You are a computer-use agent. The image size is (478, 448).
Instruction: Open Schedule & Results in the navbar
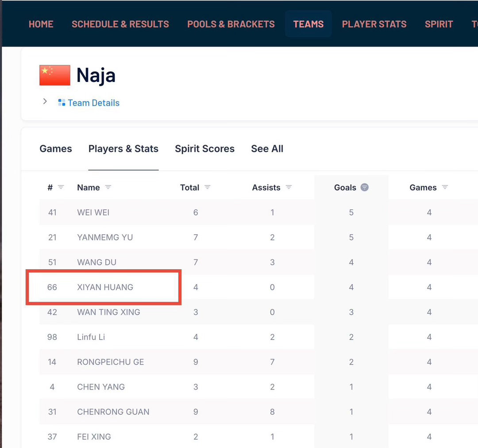120,24
